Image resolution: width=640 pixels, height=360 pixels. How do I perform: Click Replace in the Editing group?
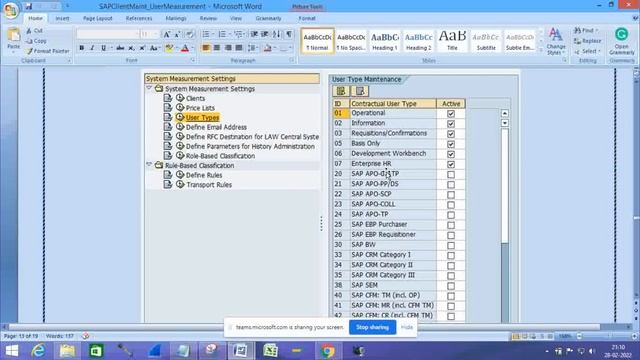tap(588, 41)
